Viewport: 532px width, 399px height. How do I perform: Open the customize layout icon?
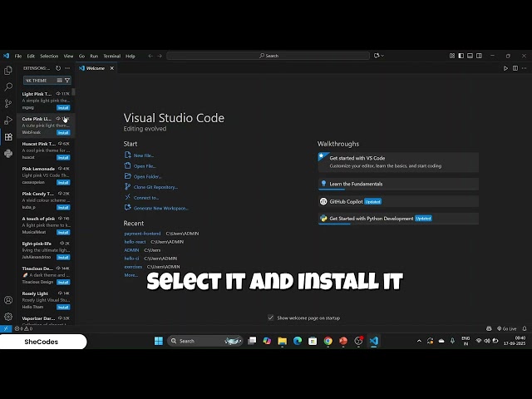(x=452, y=56)
